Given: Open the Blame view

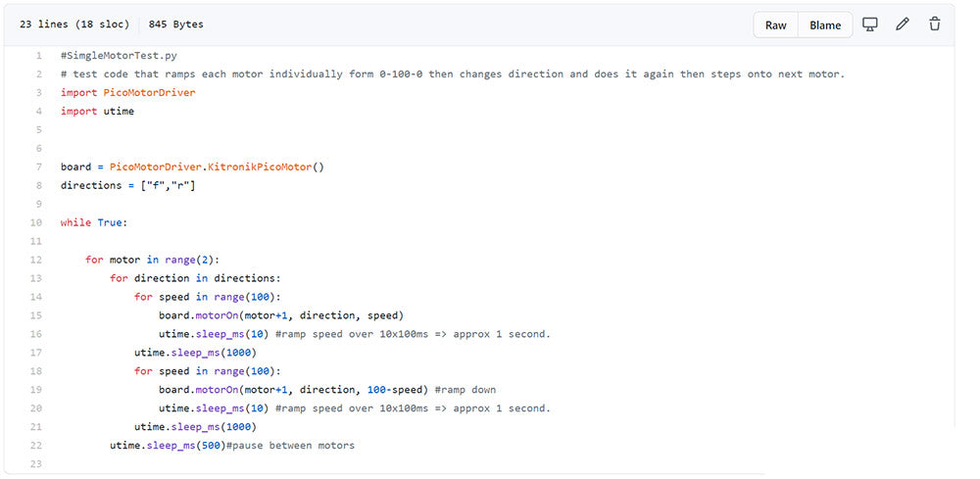Looking at the screenshot, I should [825, 25].
